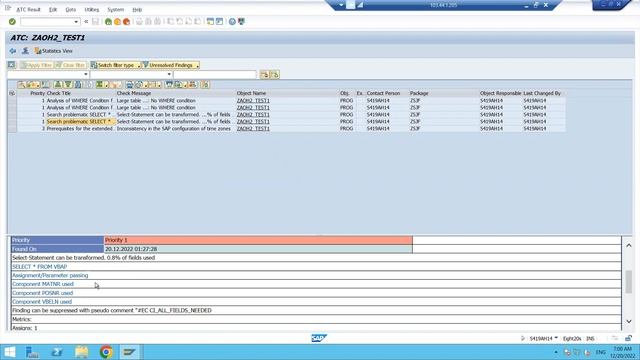Click the filter text input field right of dropdowns

click(x=215, y=75)
